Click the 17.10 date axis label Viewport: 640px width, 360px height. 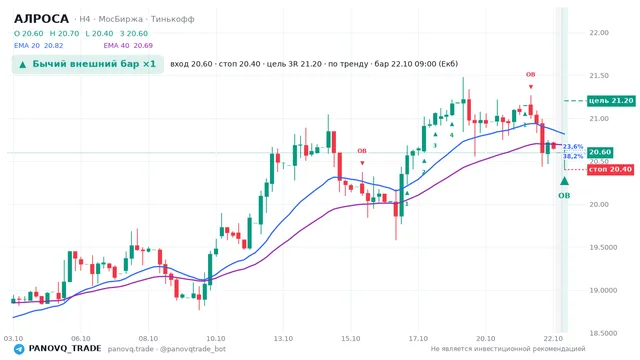[418, 339]
